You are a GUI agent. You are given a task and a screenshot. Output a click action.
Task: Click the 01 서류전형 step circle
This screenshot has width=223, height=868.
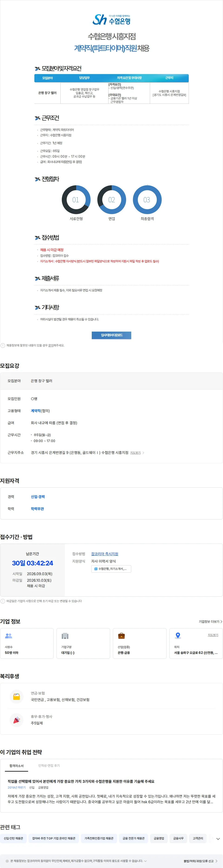[x=76, y=199]
